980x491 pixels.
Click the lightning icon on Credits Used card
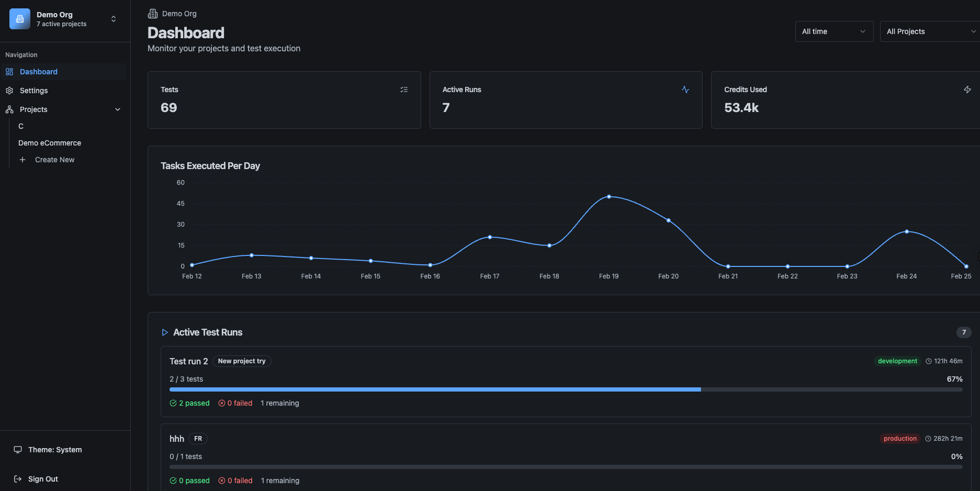tap(967, 90)
